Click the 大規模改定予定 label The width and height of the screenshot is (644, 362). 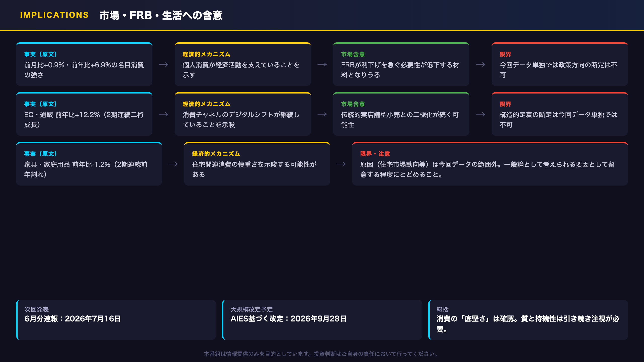[252, 309]
